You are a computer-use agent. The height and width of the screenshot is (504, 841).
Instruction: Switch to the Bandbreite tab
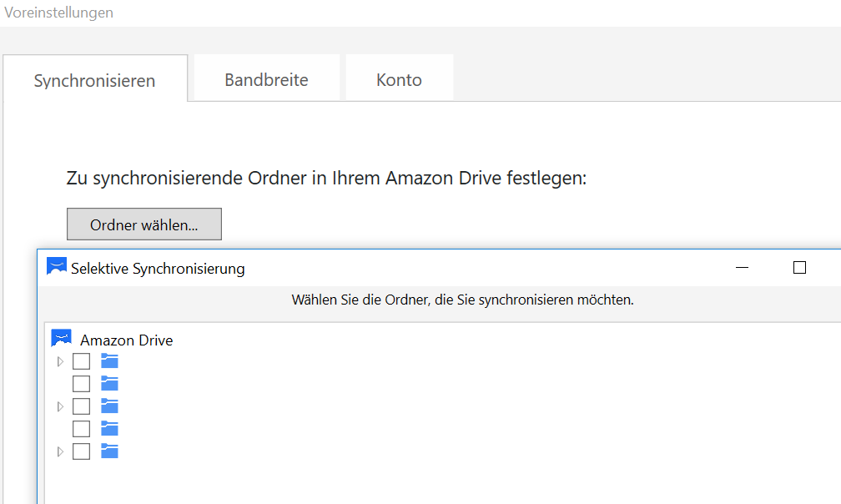coord(266,80)
